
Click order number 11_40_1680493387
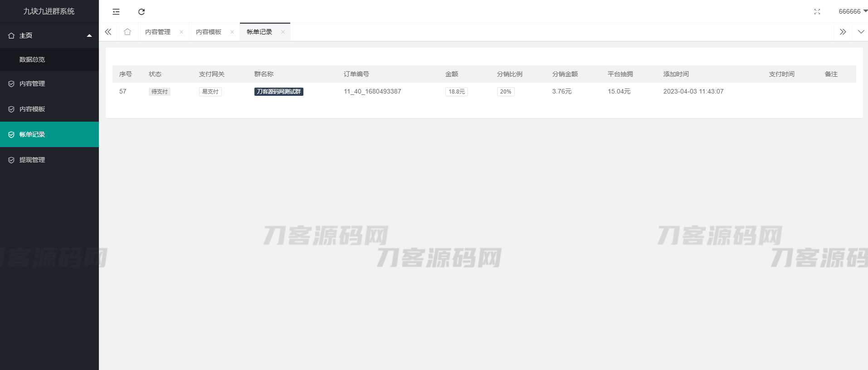[372, 91]
